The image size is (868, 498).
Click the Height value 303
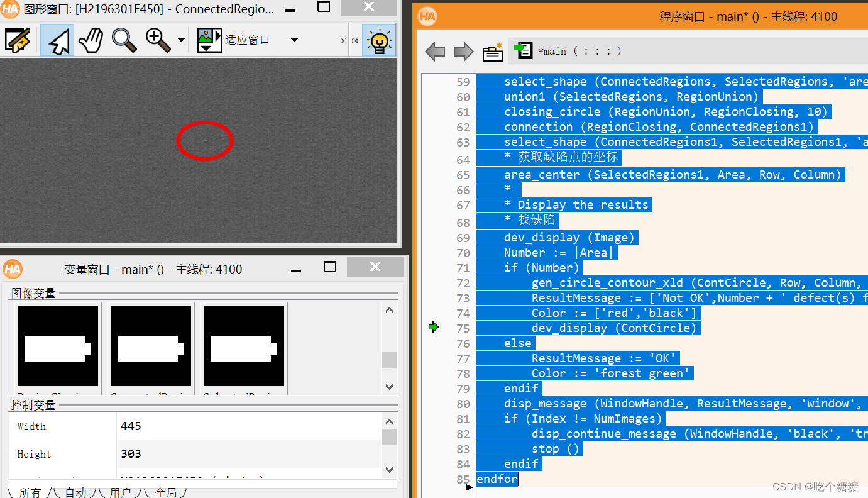coord(131,454)
